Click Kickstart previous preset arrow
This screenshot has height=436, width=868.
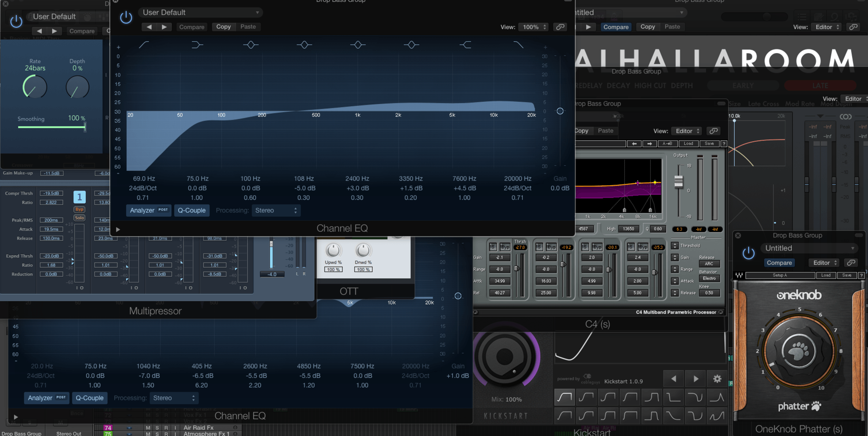(x=674, y=379)
